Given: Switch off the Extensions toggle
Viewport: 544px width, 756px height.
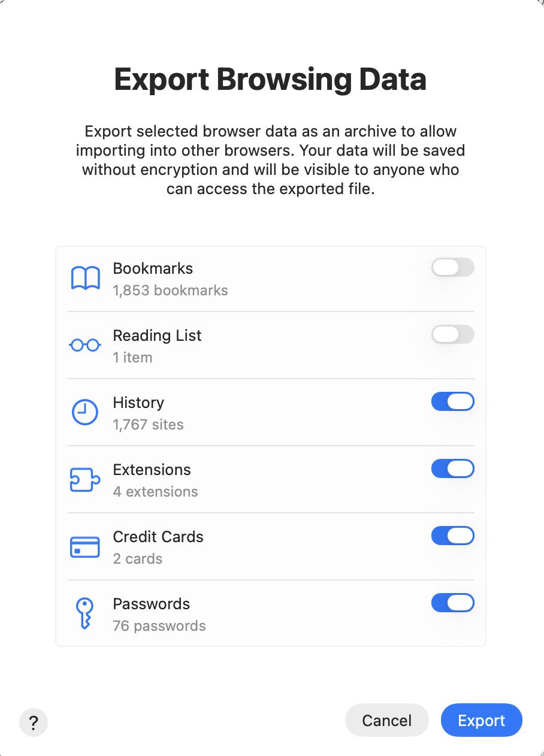Looking at the screenshot, I should [452, 468].
